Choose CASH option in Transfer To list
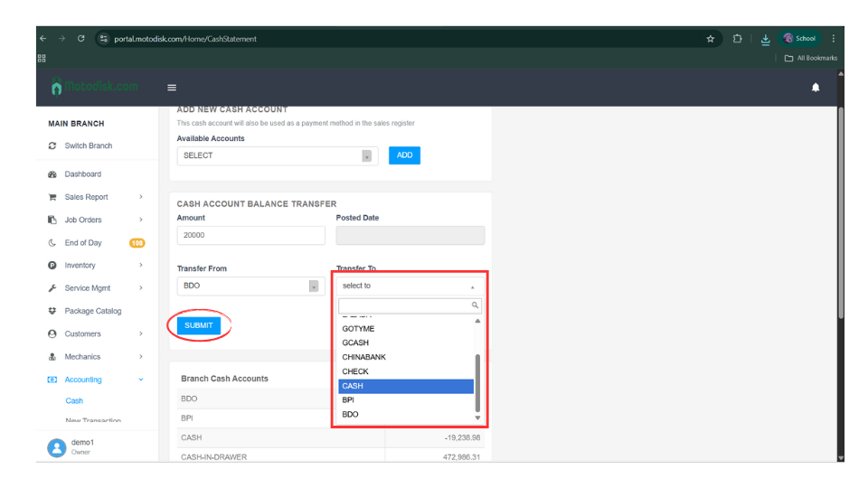868x488 pixels. click(405, 386)
